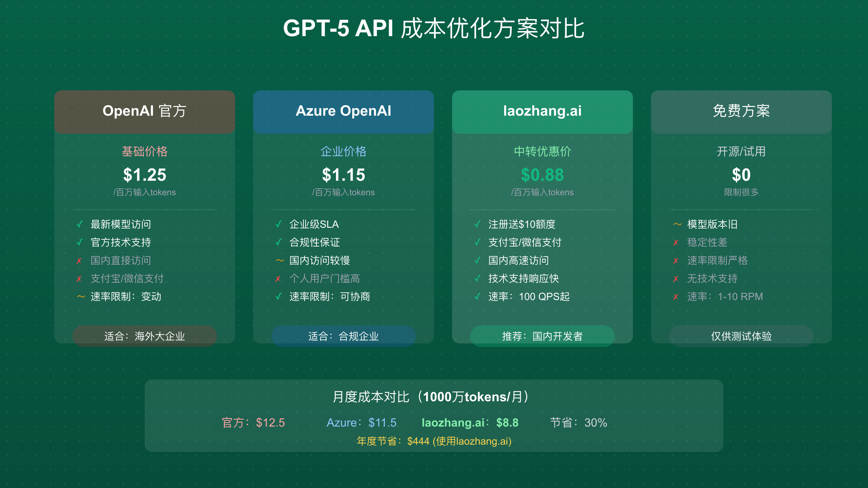The image size is (868, 488).
Task: Click the tilde icon beside 速率限制：变动
Action: tap(81, 297)
